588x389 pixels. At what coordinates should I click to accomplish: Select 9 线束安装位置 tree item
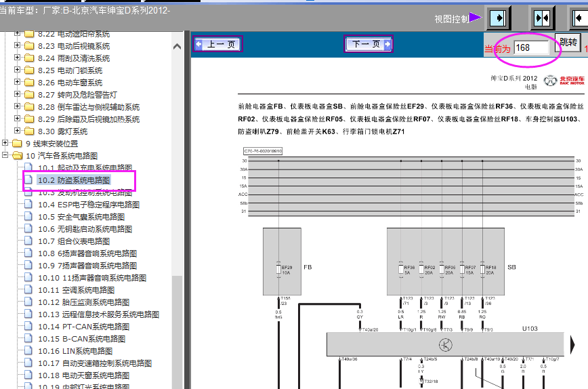[x=52, y=144]
